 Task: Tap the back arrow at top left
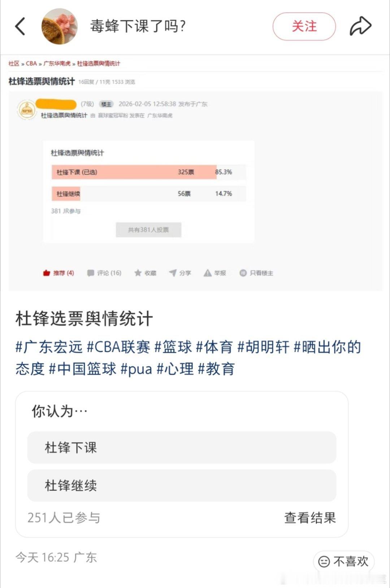point(21,27)
